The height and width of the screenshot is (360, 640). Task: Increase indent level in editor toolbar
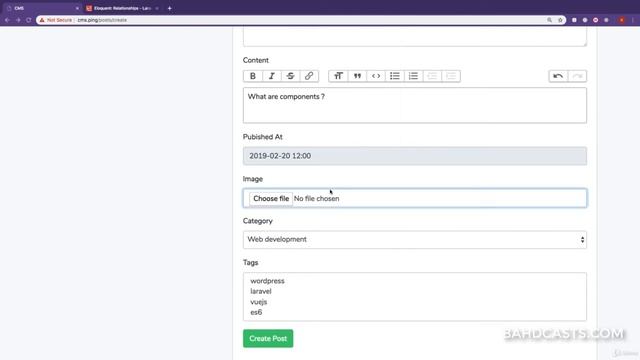pos(451,76)
